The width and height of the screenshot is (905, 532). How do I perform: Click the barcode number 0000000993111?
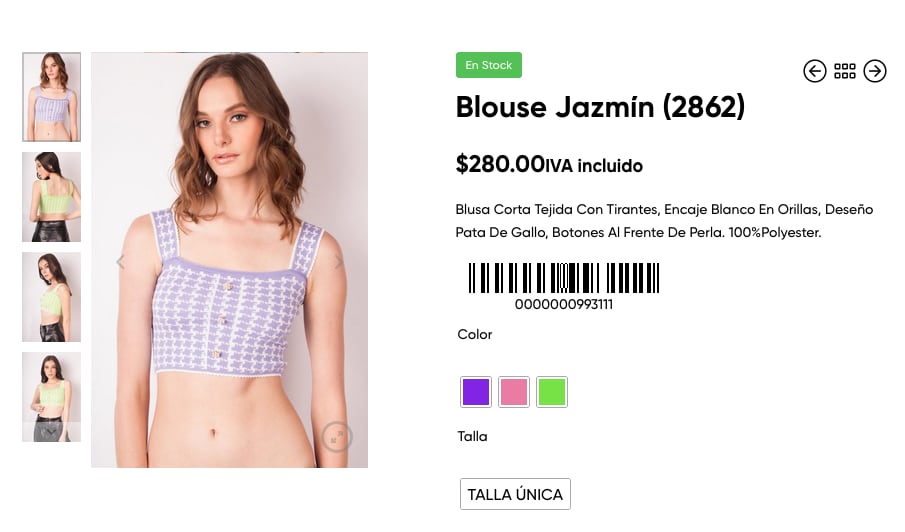coord(564,305)
